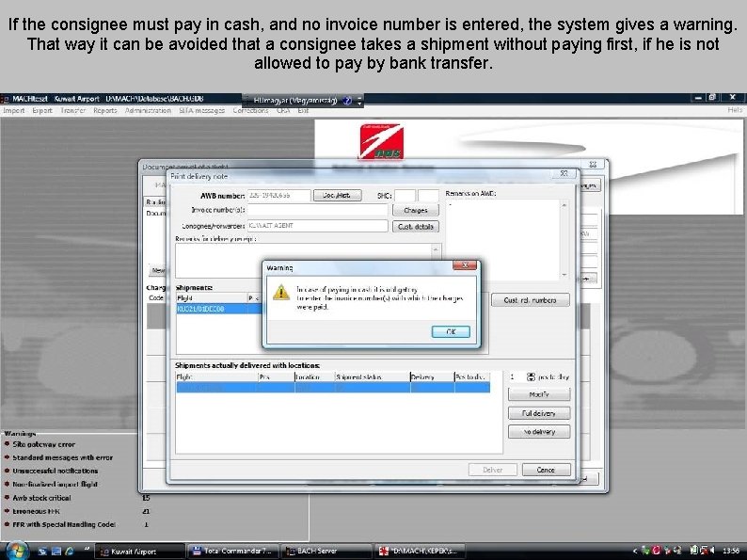Select shipment row KU021/01DEC08
This screenshot has height=560, width=747.
(218, 309)
